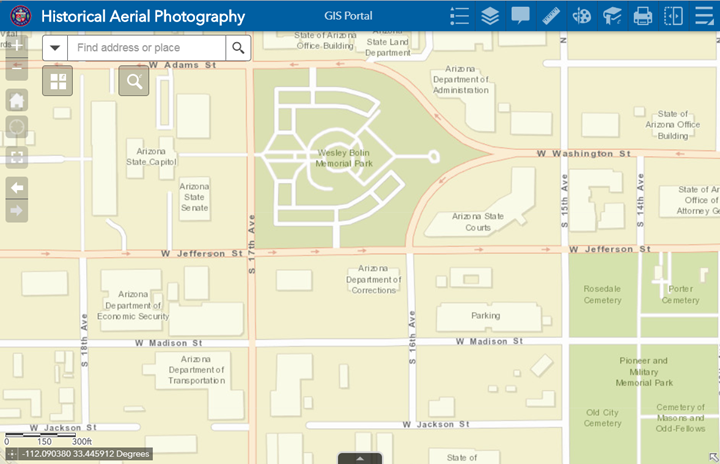This screenshot has width=720, height=464.
Task: Open the Layer List stacked-layers icon
Action: pos(489,16)
